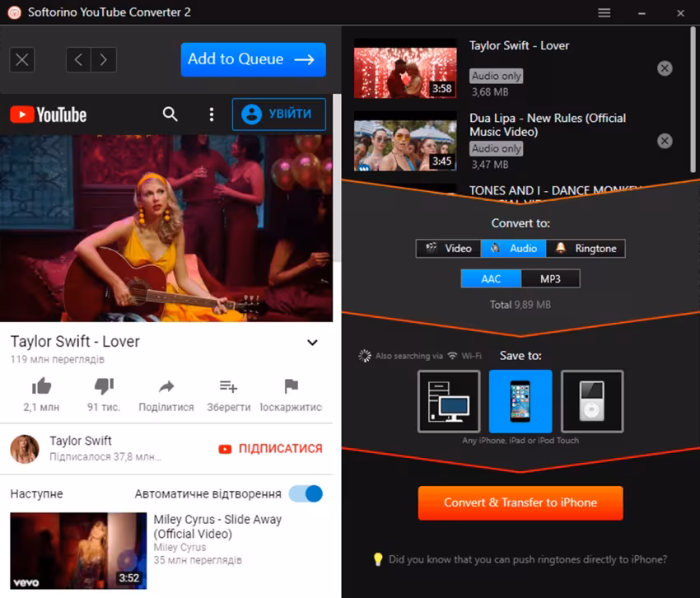Click Add to Queue button
The height and width of the screenshot is (598, 700).
click(x=253, y=59)
